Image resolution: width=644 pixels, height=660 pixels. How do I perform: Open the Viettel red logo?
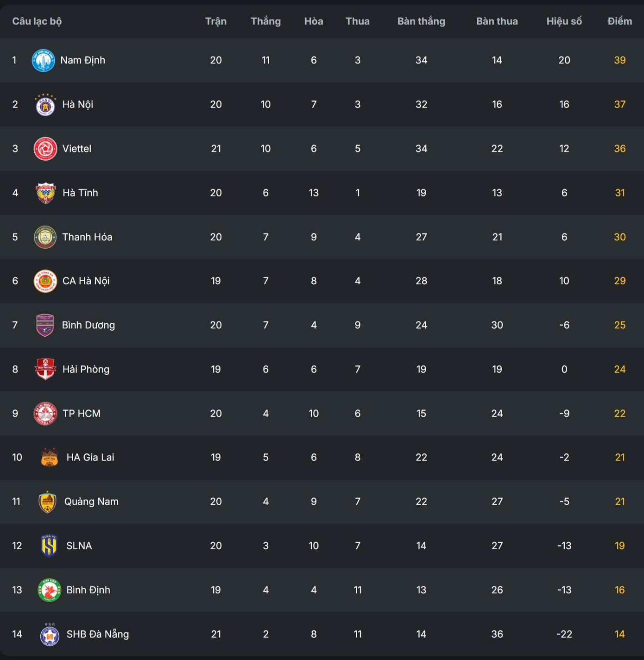(45, 149)
